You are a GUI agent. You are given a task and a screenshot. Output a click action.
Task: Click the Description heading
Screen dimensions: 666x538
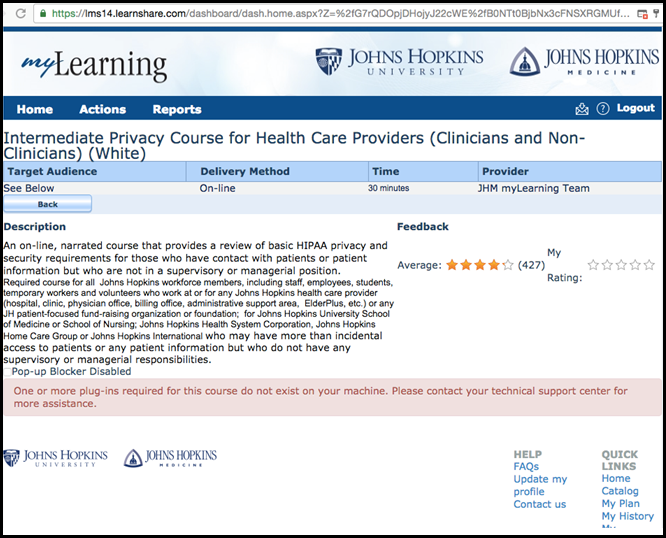[x=35, y=227]
